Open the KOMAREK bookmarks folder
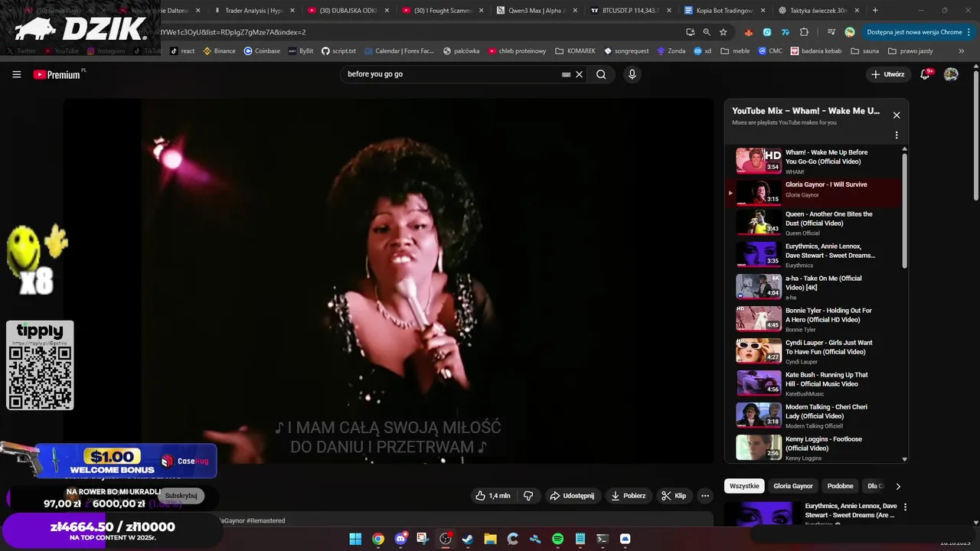The image size is (980, 551). [575, 51]
